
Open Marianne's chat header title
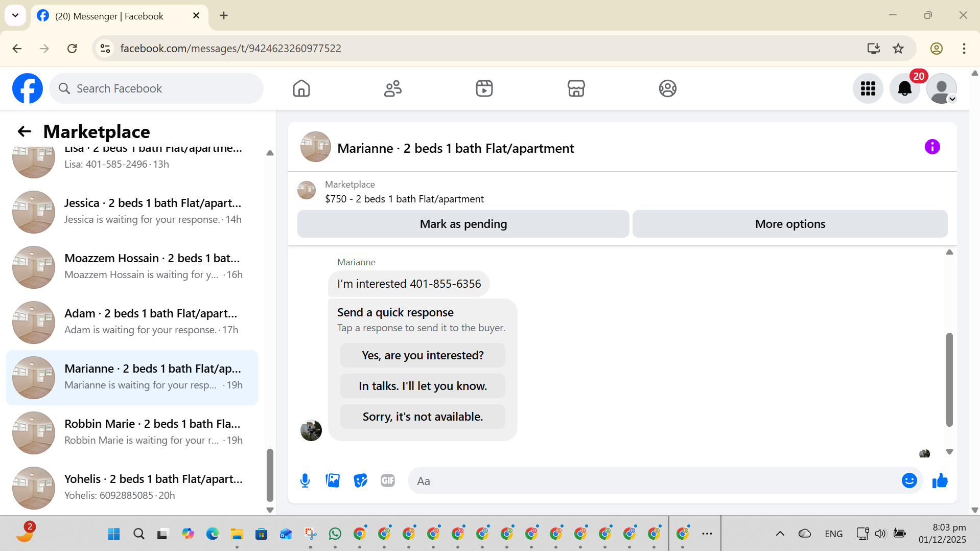tap(455, 148)
